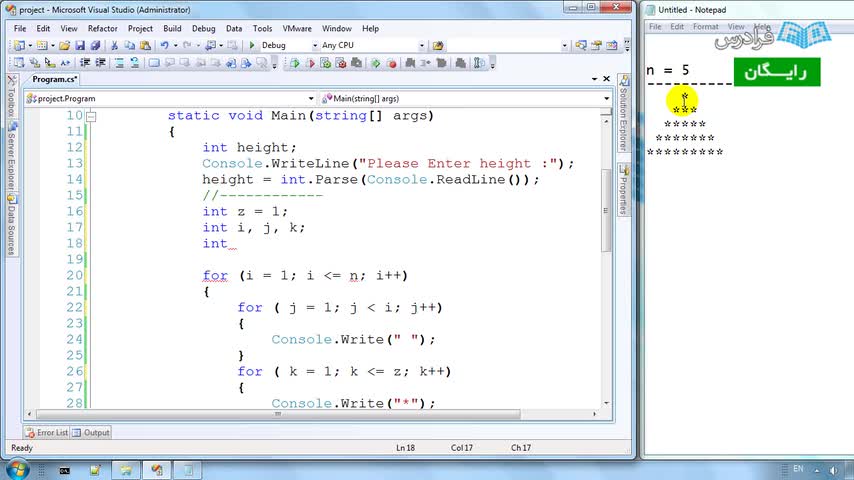
Task: Click the code editor horizontal scrollbar thumb
Action: tap(278, 415)
